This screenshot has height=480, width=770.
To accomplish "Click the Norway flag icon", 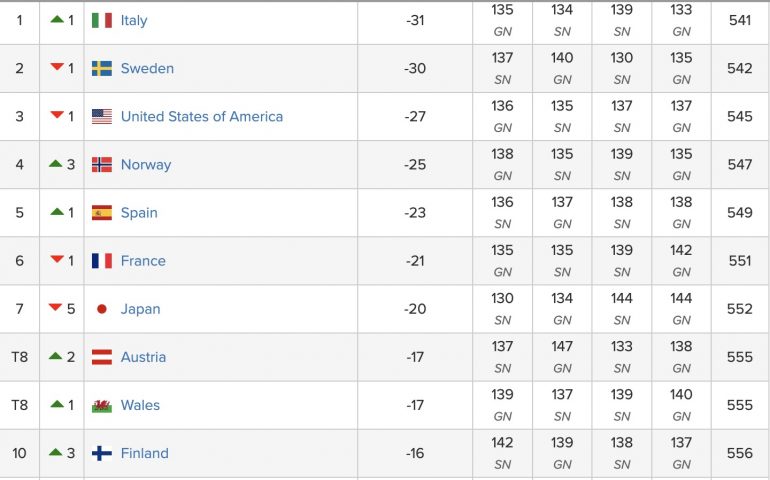I will tap(102, 165).
